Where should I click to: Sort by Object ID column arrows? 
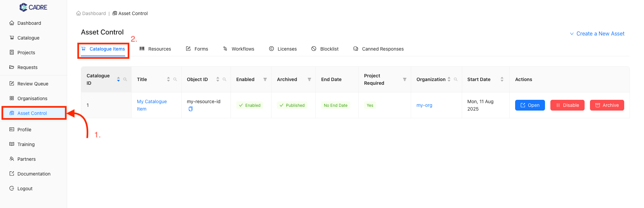coord(218,79)
